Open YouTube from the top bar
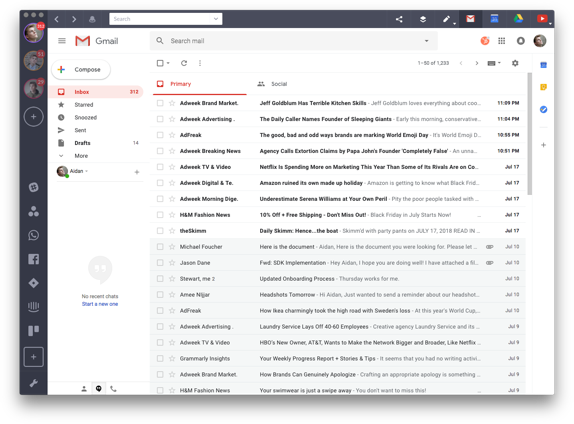 pyautogui.click(x=542, y=19)
